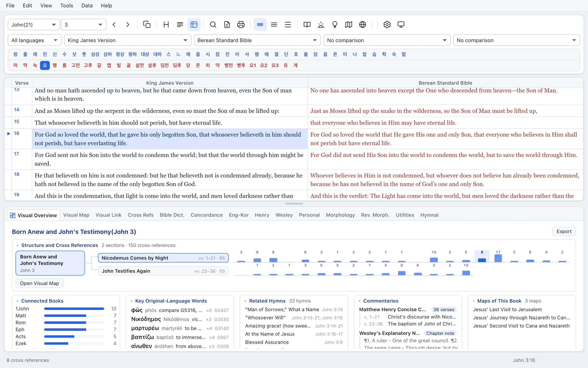The width and height of the screenshot is (588, 368).
Task: Open the folded map icon
Action: [349, 25]
